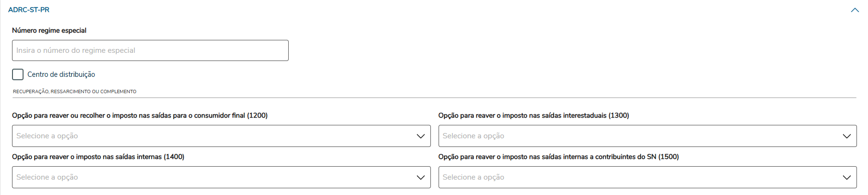The image size is (868, 195).
Task: Click the consumidor final (1200) option label
Action: 140,115
